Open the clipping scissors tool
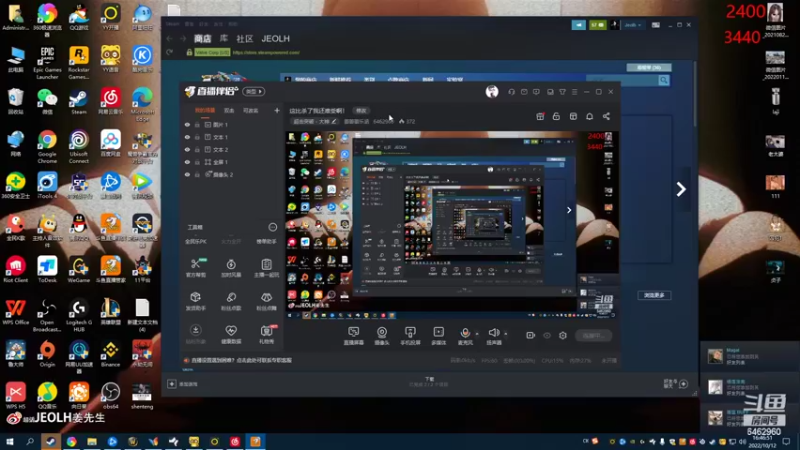This screenshot has height=450, width=800. (195, 267)
